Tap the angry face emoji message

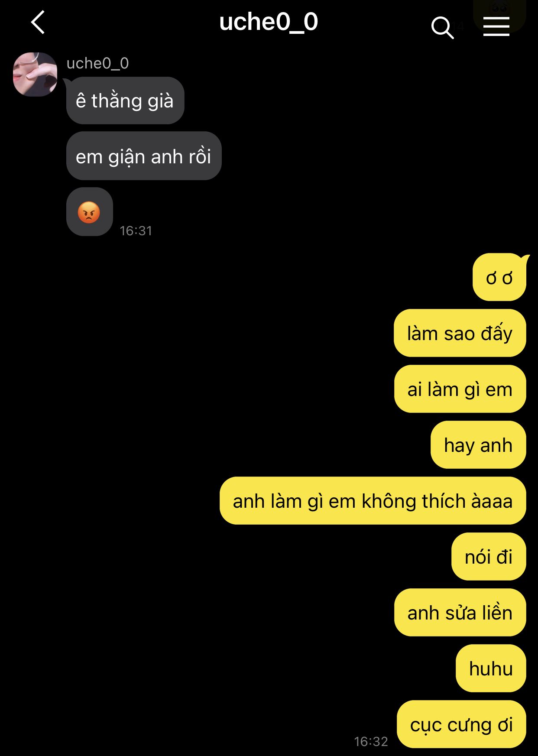[x=90, y=212]
